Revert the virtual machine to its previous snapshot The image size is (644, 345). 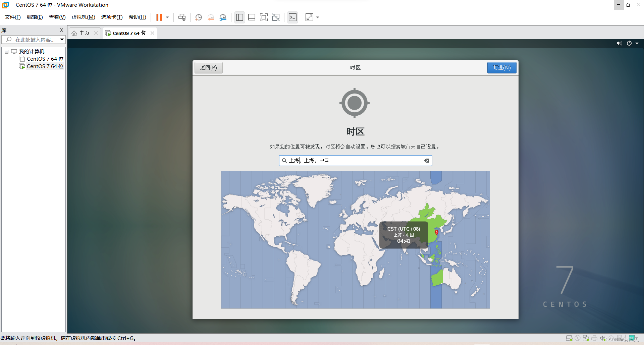pos(211,17)
